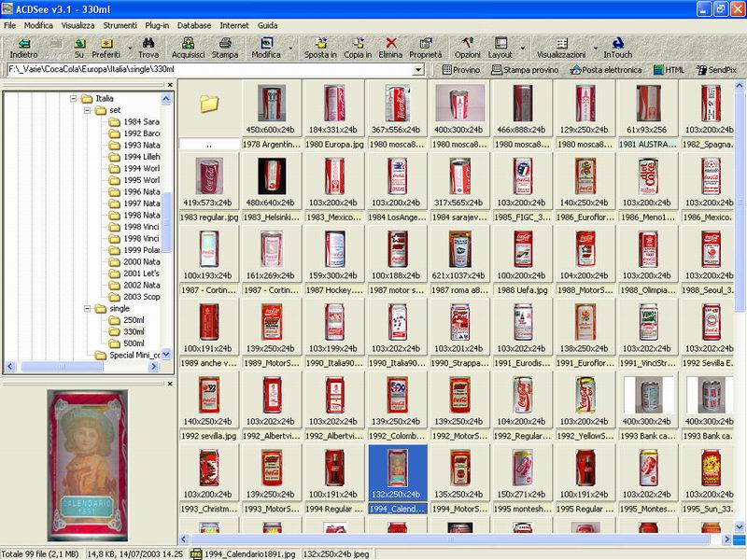Click the Sposta in icon
Image resolution: width=747 pixels, height=560 pixels.
(320, 49)
